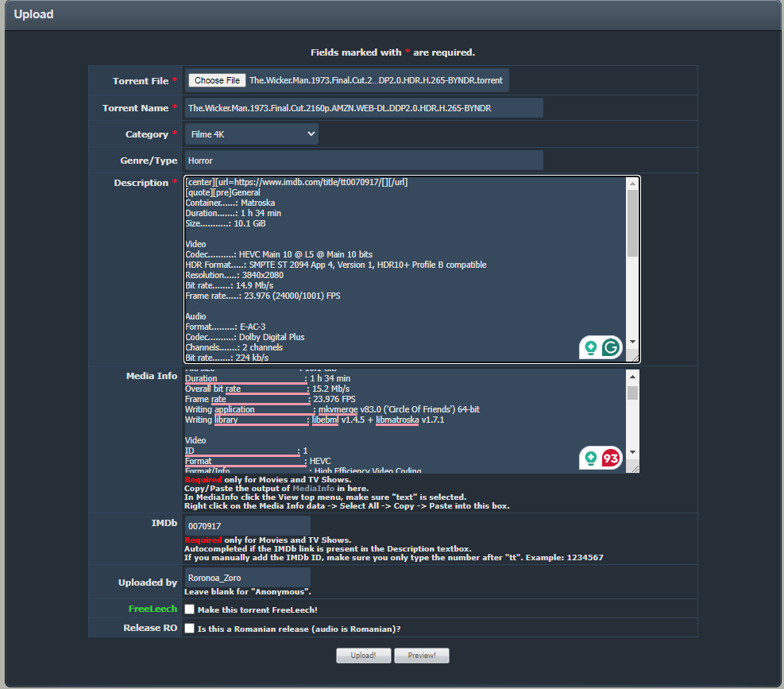Submit the form with the Upload! button
784x689 pixels.
tap(361, 656)
